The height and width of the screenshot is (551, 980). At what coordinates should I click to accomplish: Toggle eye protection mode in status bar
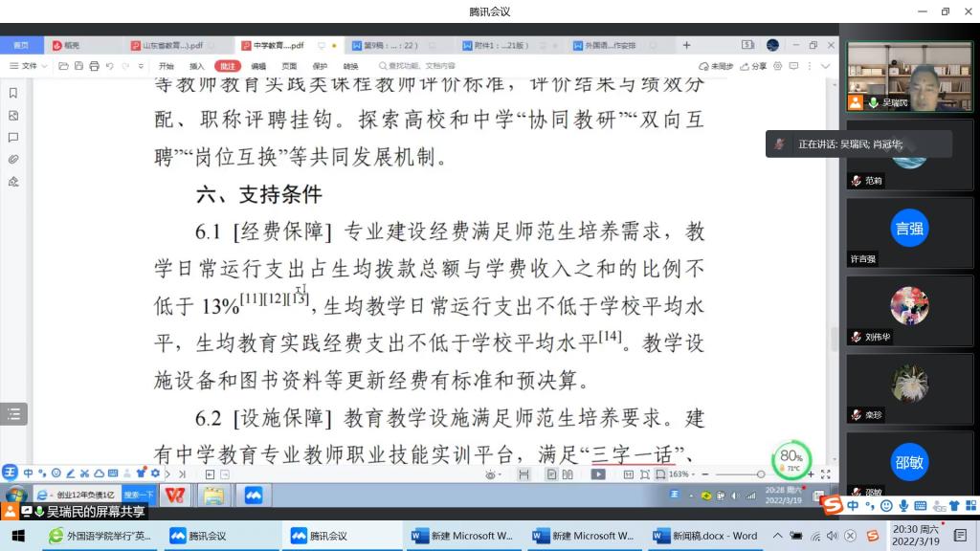[492, 474]
